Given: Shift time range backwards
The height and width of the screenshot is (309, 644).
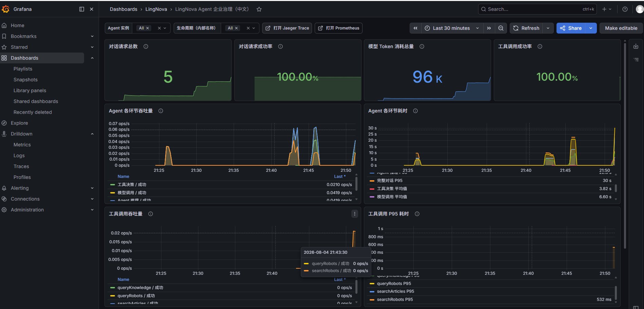Looking at the screenshot, I should click(415, 28).
